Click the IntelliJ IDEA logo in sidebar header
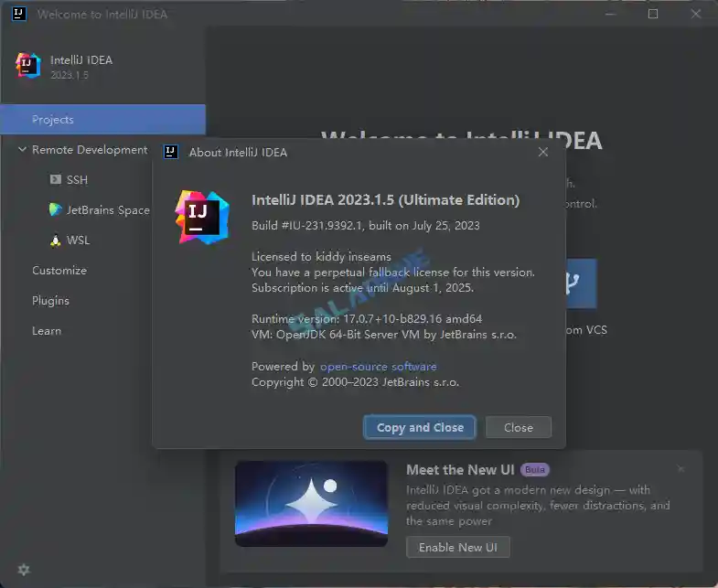Viewport: 718px width, 588px height. point(28,66)
